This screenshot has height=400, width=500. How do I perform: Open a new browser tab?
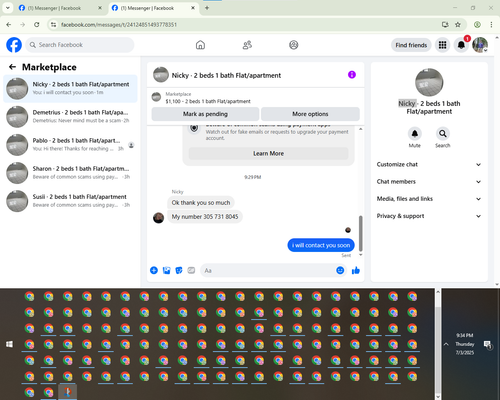(207, 8)
